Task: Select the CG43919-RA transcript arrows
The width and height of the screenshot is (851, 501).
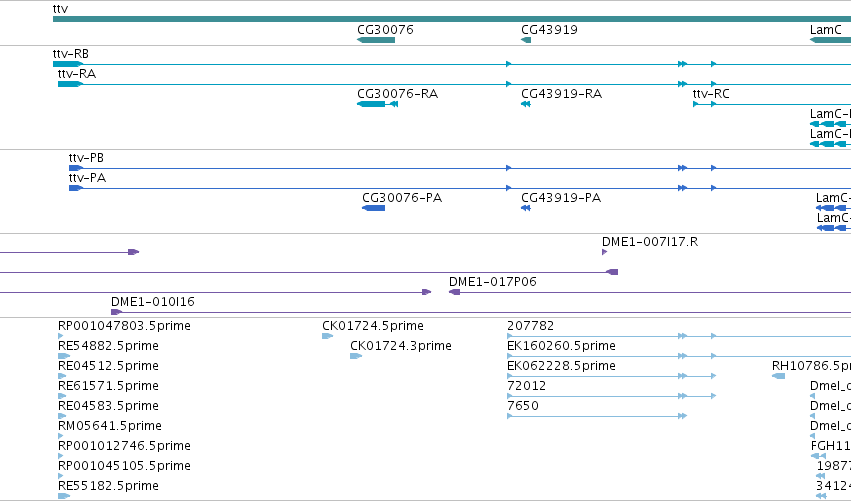Action: click(x=525, y=104)
